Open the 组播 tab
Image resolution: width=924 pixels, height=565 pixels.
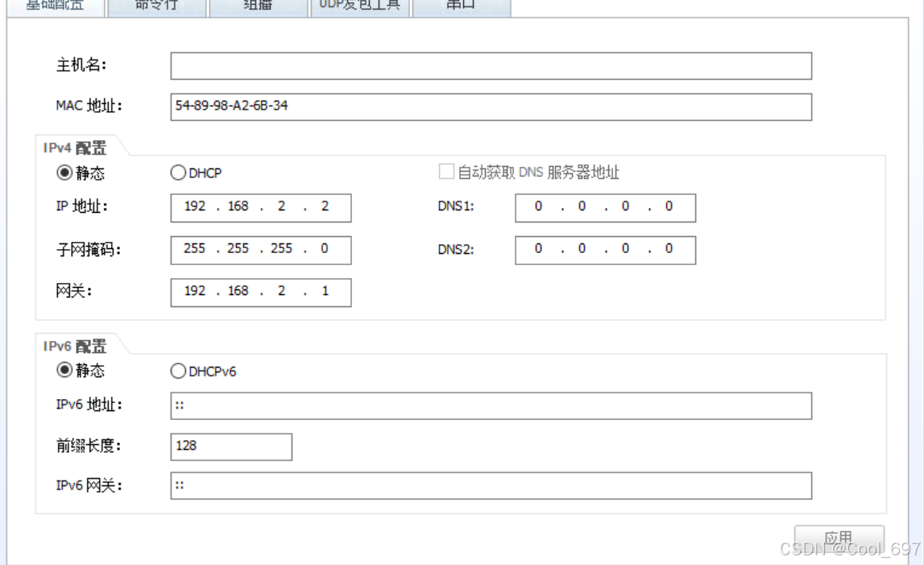click(x=258, y=7)
